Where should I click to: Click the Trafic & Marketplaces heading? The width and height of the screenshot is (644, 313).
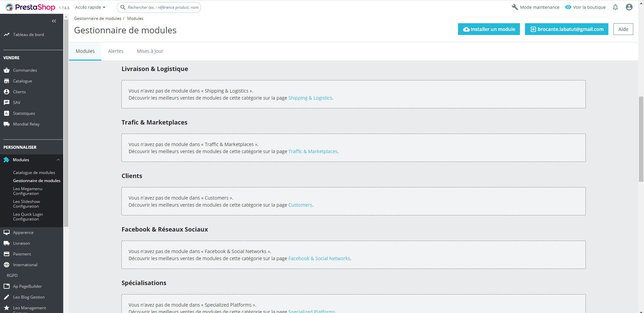tap(154, 123)
